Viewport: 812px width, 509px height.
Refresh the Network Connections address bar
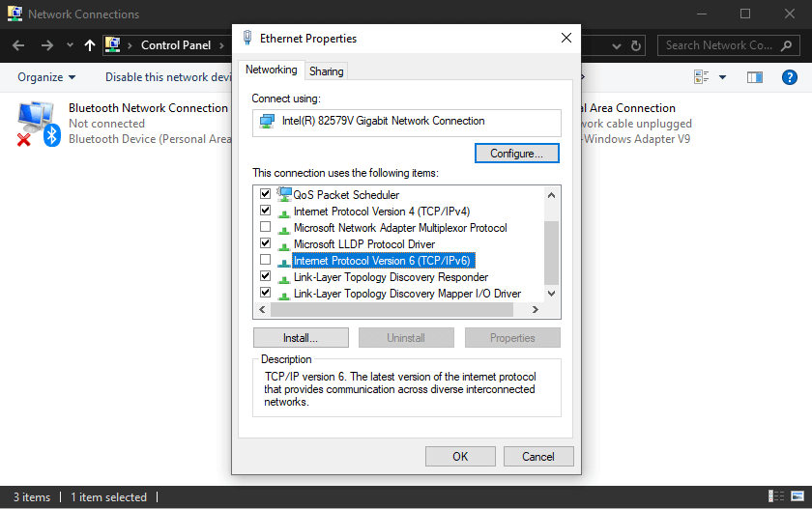[x=636, y=45]
